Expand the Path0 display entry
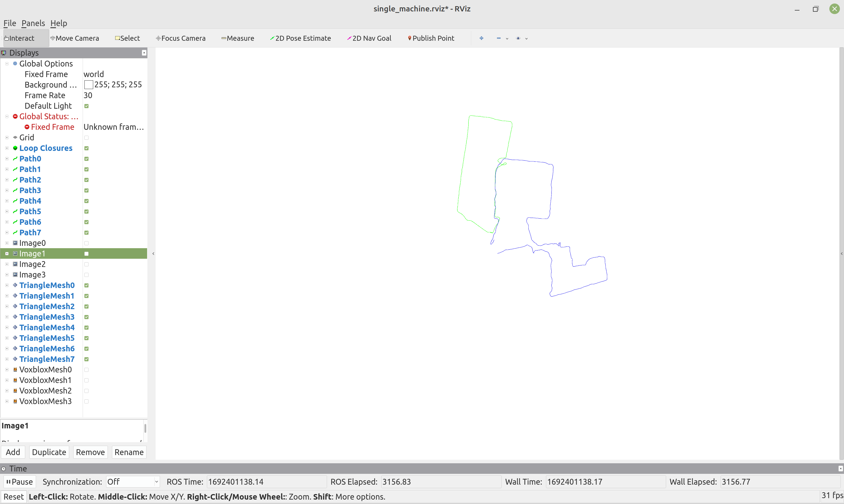844x504 pixels. [6, 159]
